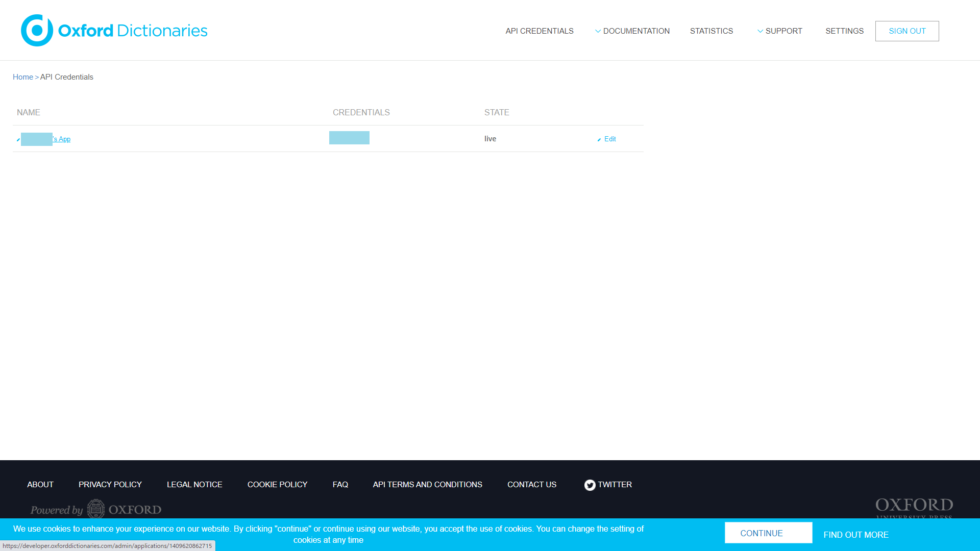The image size is (980, 551).
Task: Visit the Contact Us footer link
Action: pos(531,485)
